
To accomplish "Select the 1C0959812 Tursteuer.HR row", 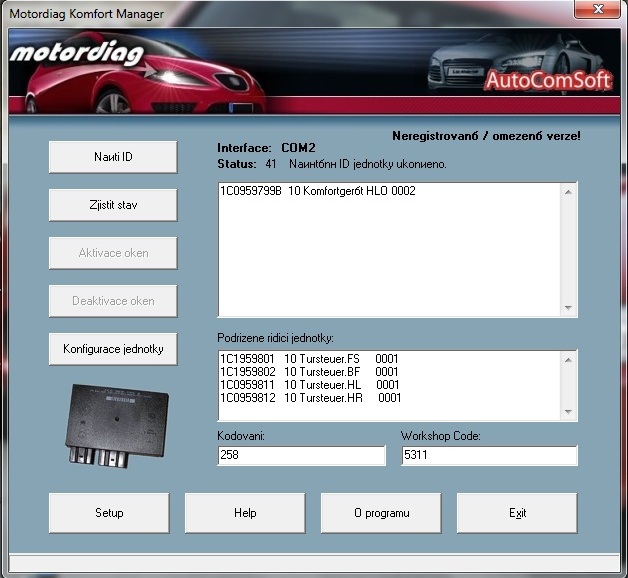I will pos(309,398).
